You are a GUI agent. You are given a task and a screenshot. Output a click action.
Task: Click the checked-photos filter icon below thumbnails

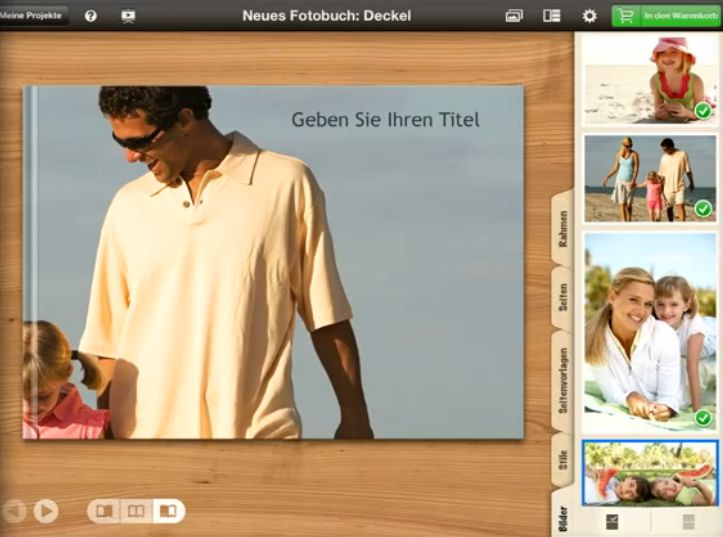pyautogui.click(x=612, y=521)
